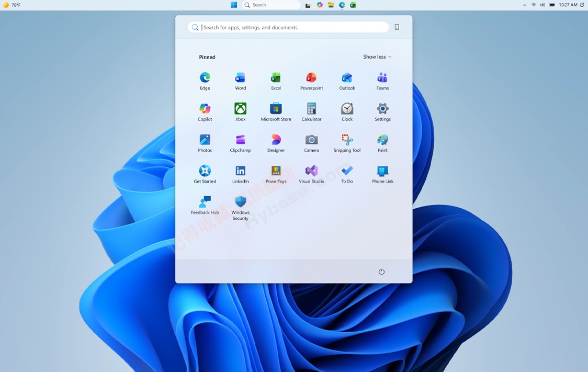Launch PowerToys
The height and width of the screenshot is (372, 588).
click(276, 174)
